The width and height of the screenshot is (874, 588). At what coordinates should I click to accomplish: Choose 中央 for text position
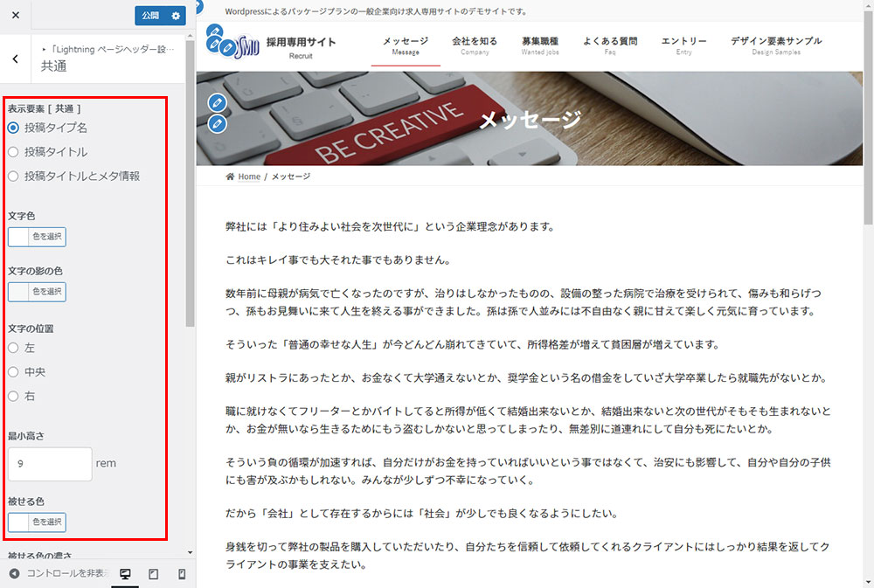pos(13,372)
